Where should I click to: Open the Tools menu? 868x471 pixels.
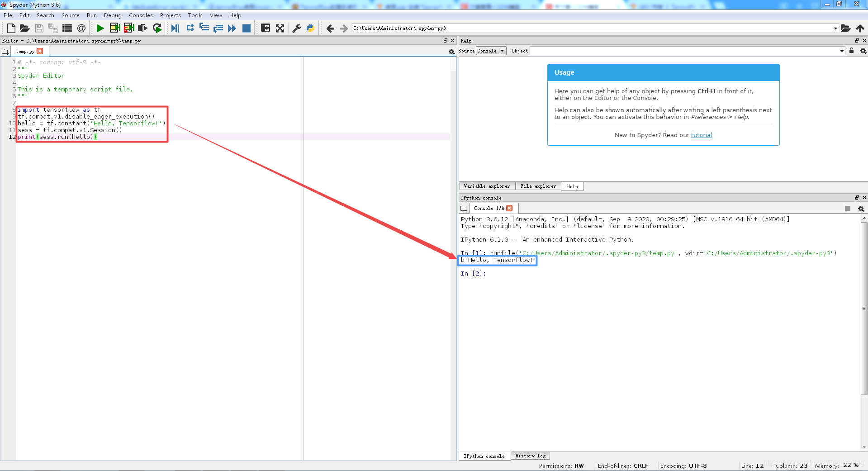pyautogui.click(x=195, y=15)
